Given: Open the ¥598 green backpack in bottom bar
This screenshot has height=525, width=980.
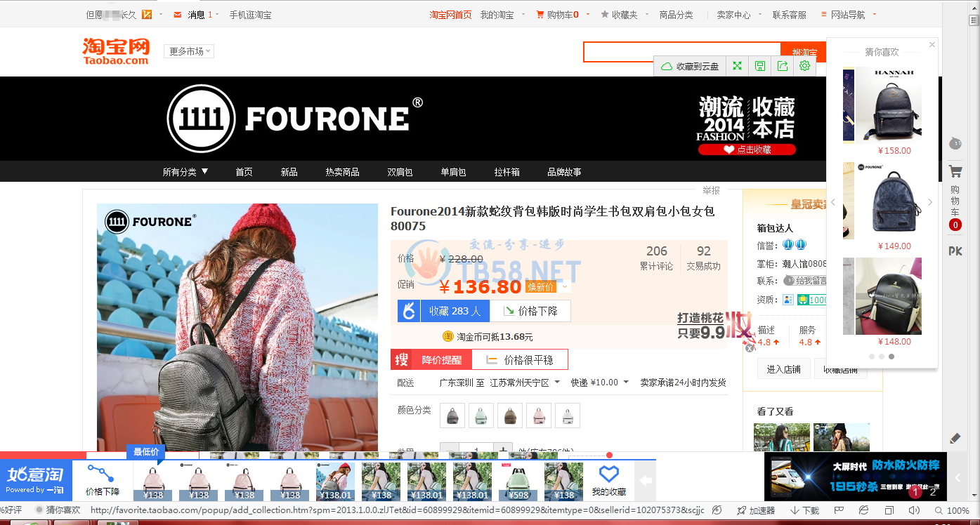Looking at the screenshot, I should [518, 481].
